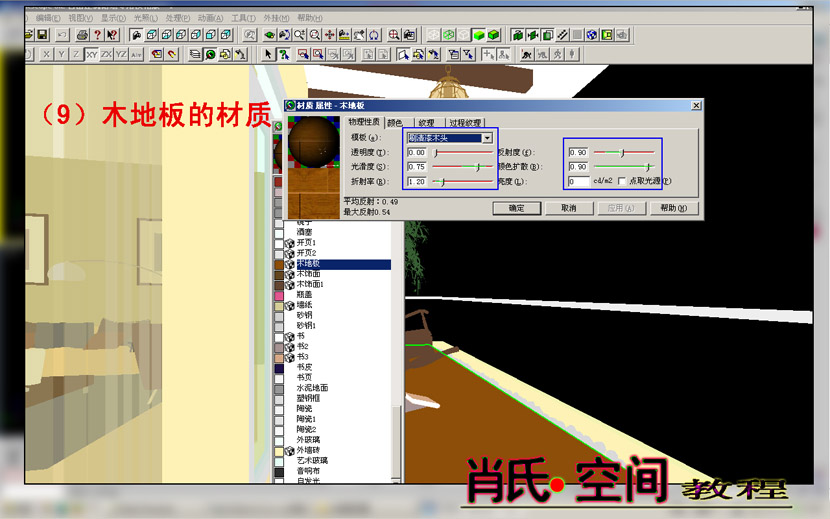The width and height of the screenshot is (830, 519).
Task: Open the 帮助(H) menu
Action: [310, 18]
